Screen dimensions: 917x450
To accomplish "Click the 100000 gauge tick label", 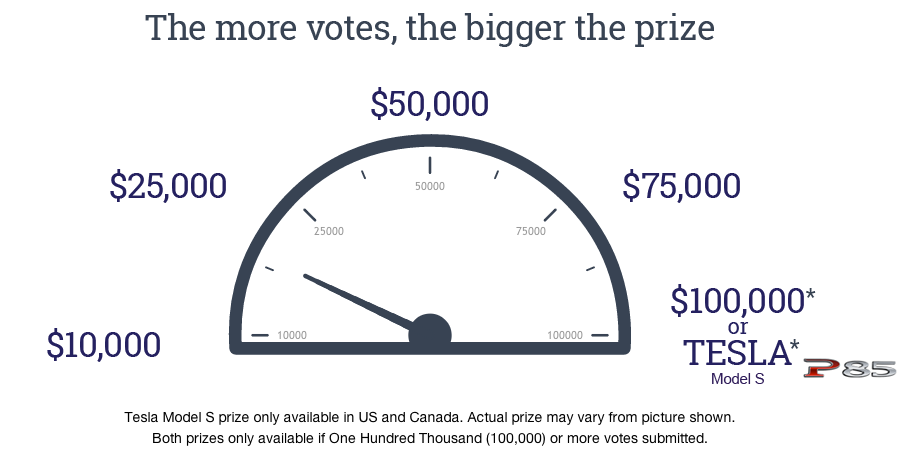I will coord(565,335).
